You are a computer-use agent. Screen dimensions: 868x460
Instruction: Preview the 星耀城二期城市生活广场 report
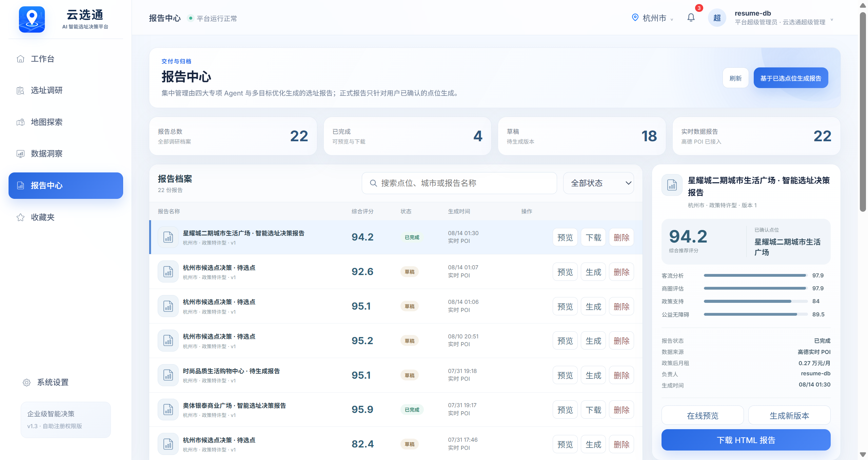565,237
